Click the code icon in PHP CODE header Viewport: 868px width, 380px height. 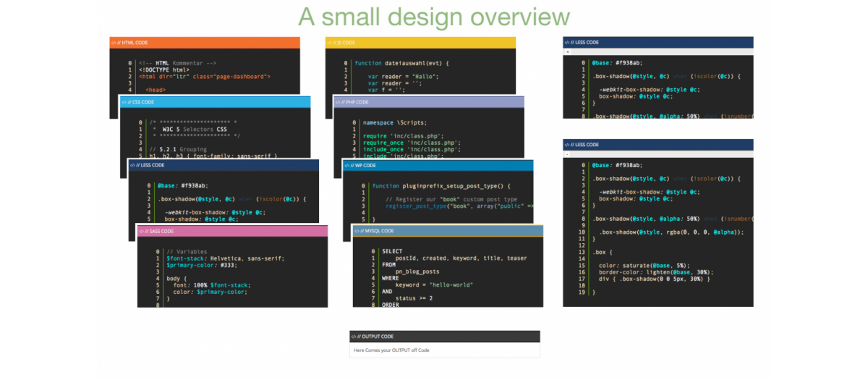(x=337, y=102)
